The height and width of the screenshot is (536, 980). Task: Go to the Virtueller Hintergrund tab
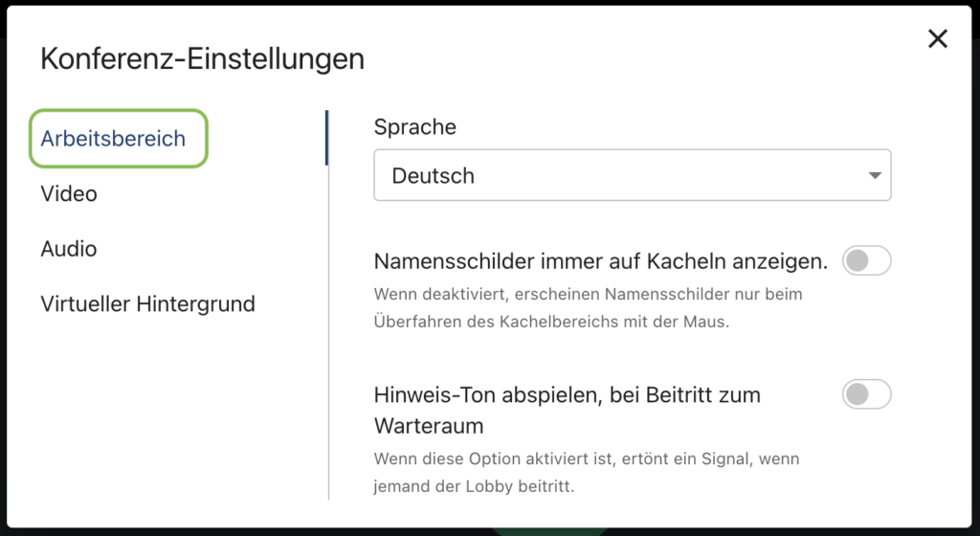(x=147, y=304)
